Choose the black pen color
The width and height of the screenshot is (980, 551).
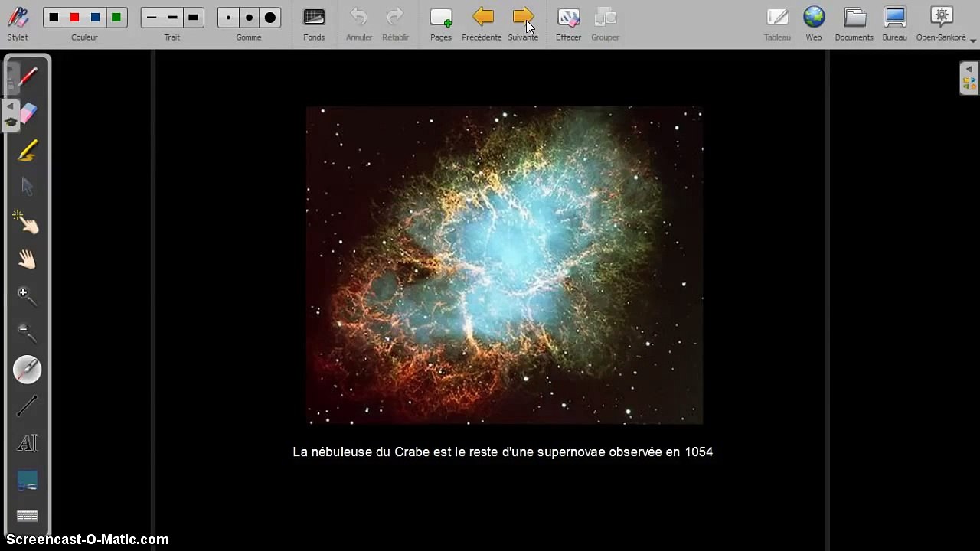click(x=54, y=18)
